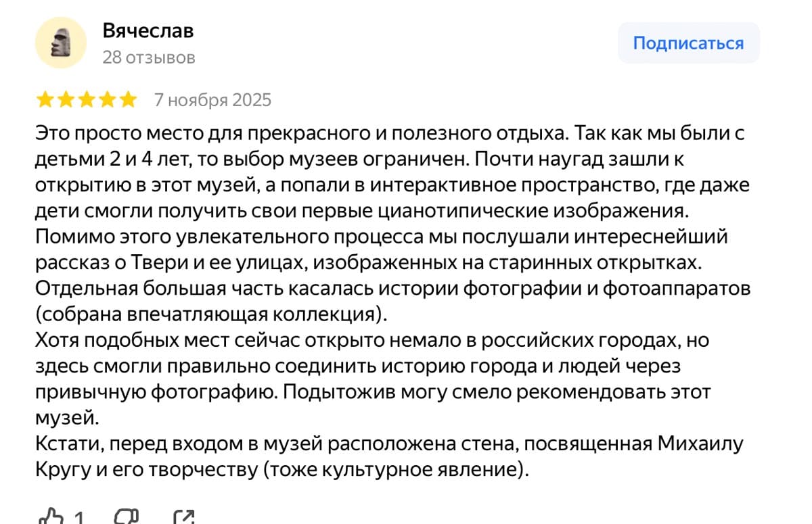This screenshot has width=812, height=524.
Task: Open Вячеслав's moai statue avatar
Action: 61,43
